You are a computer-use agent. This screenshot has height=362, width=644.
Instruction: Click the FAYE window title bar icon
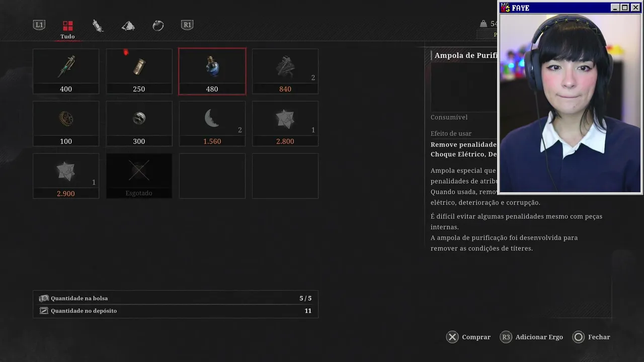505,8
